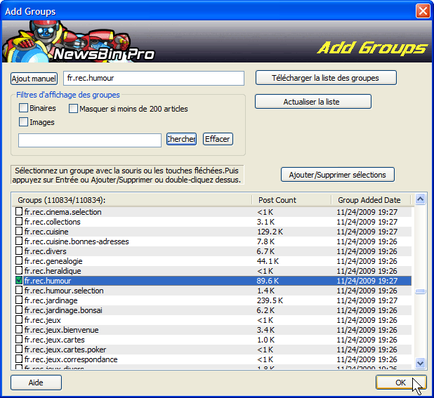Sort by the Groups column header

pyautogui.click(x=132, y=200)
